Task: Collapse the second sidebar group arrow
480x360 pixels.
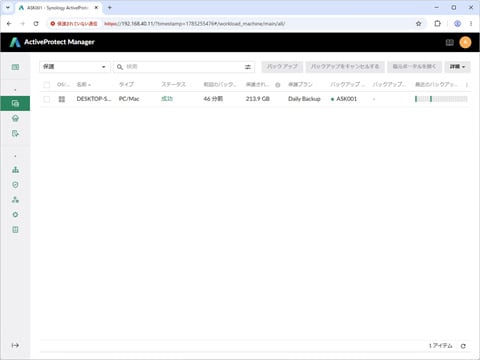Action: [x=15, y=156]
